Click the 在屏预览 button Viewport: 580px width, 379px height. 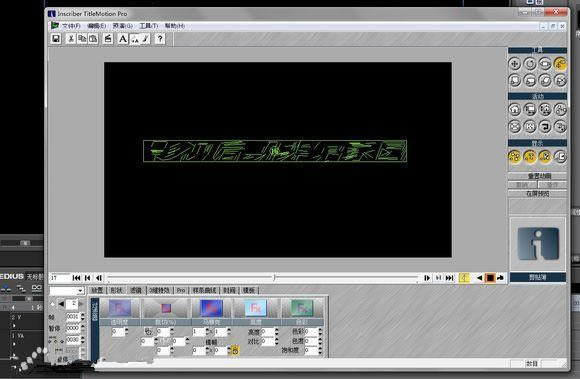[x=537, y=193]
